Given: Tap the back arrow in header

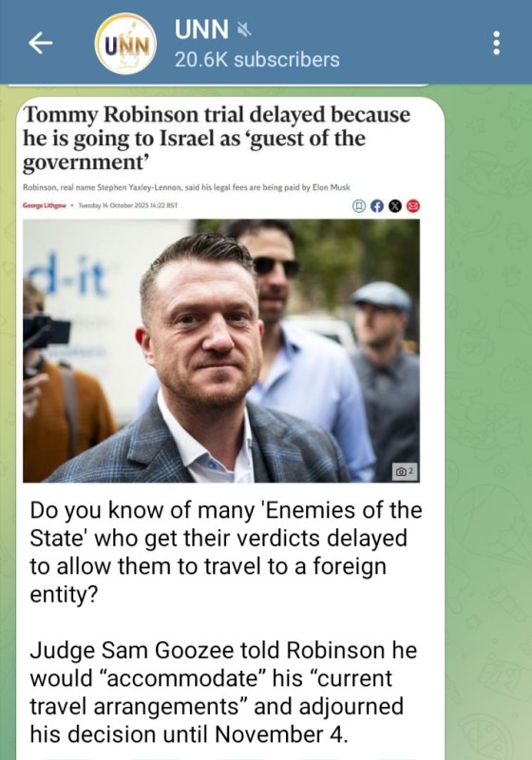Looking at the screenshot, I should 40,43.
